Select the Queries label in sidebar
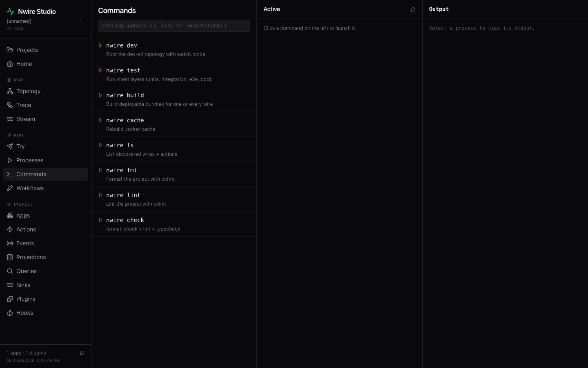Screen dimensions: 588x368 tap(27, 271)
